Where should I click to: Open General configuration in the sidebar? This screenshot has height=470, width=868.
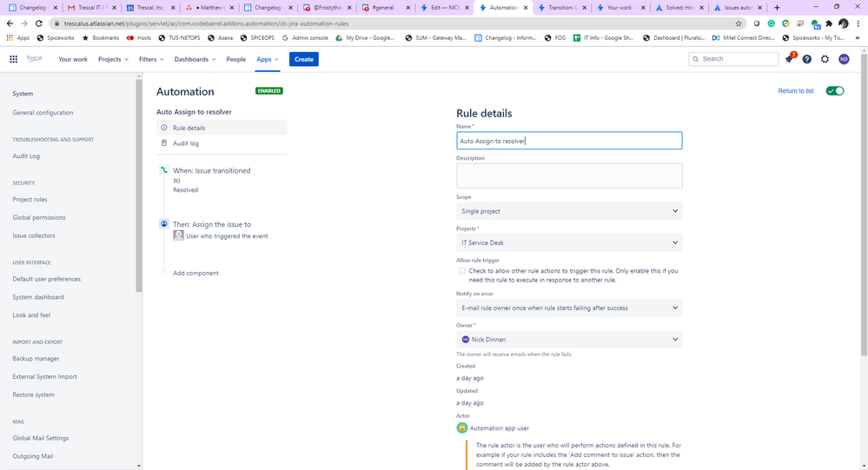(43, 112)
